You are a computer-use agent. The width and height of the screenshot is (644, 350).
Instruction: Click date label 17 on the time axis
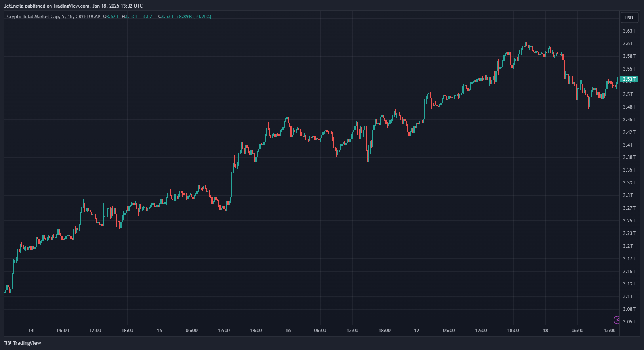tap(417, 331)
